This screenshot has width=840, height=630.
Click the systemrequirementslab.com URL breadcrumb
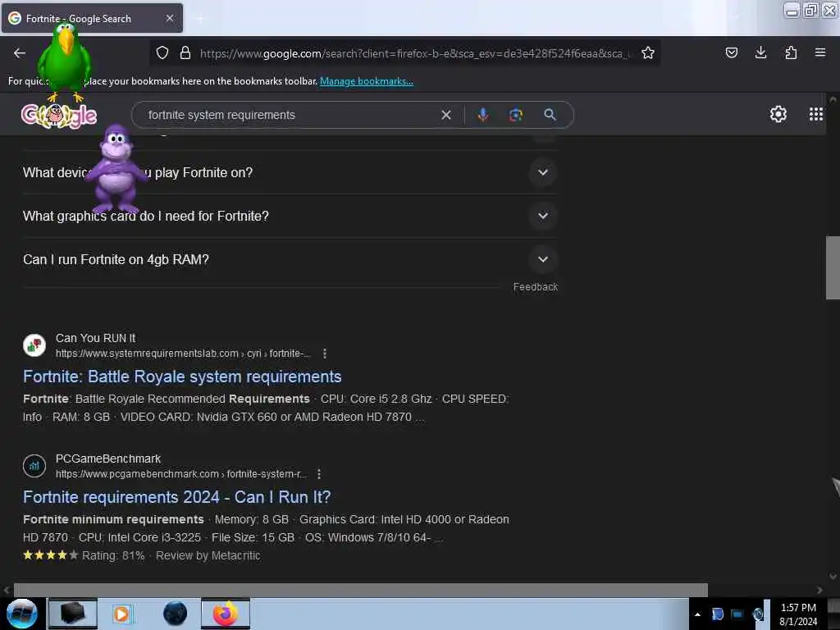pyautogui.click(x=183, y=354)
